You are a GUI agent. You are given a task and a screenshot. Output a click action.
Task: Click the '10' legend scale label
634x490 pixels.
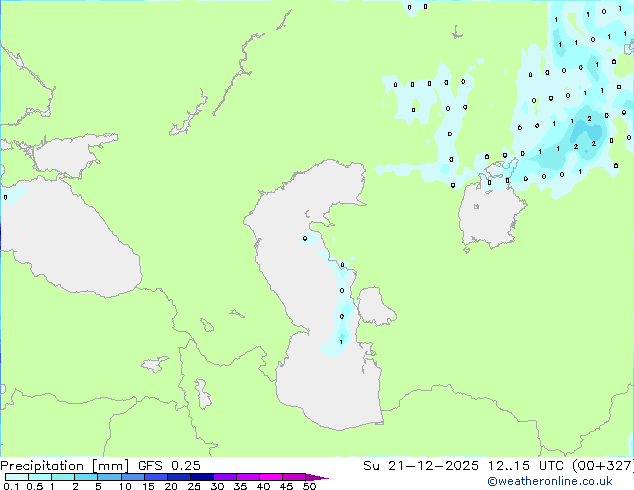125,486
